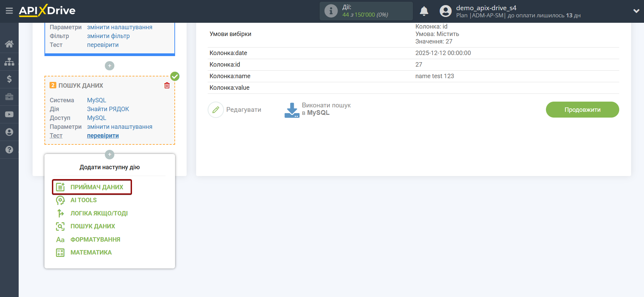Click bold перевірити link in data search block
Viewport: 644px width, 297px height.
click(x=103, y=136)
